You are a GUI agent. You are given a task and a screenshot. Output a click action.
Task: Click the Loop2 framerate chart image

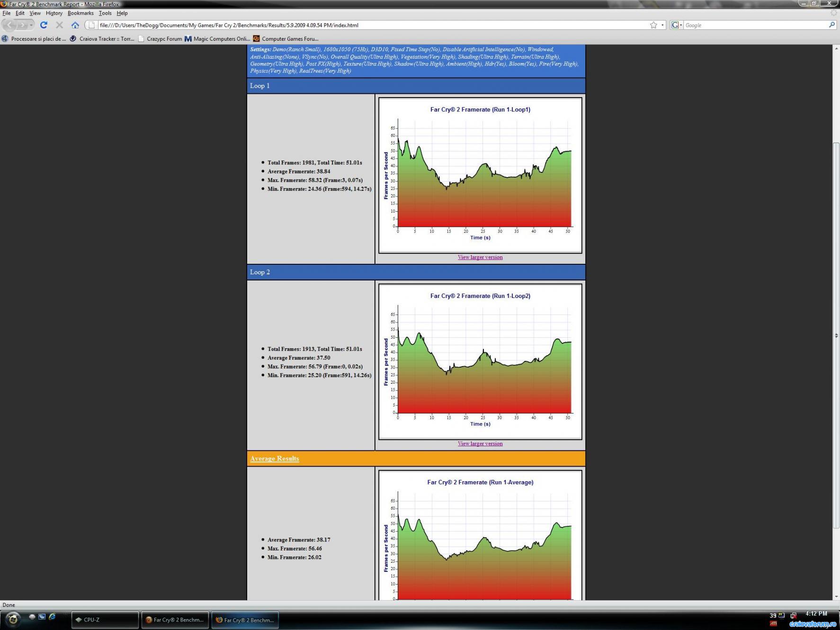480,362
